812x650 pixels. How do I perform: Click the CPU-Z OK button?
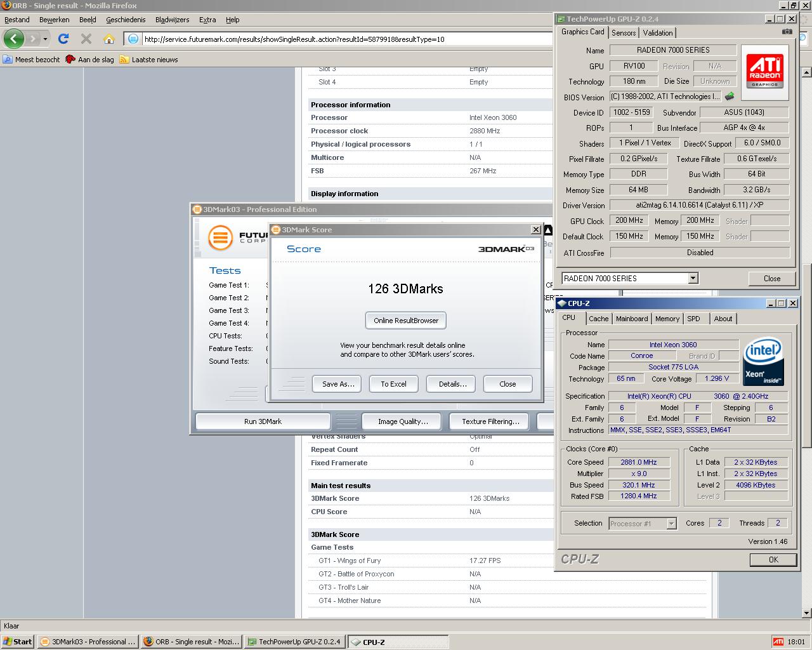coord(773,559)
